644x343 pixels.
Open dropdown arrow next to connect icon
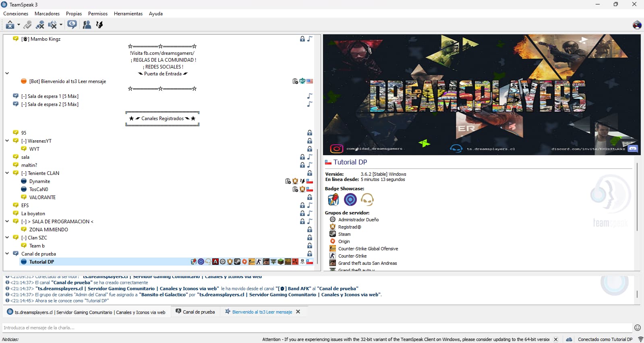point(19,25)
